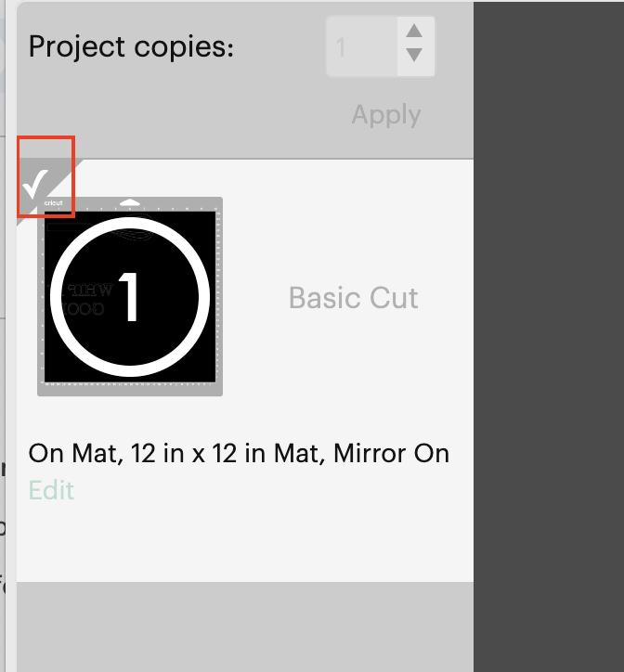
Task: Open the Edit link under mat settings
Action: click(x=51, y=490)
